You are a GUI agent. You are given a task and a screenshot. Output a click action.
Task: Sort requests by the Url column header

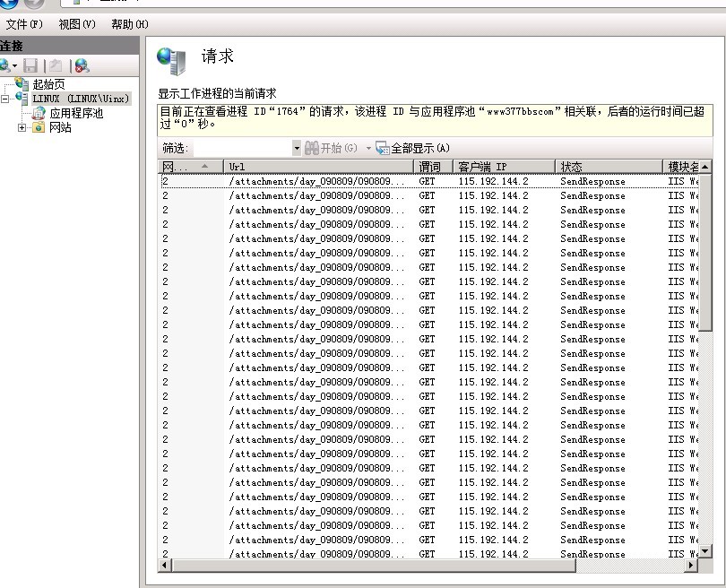point(318,167)
